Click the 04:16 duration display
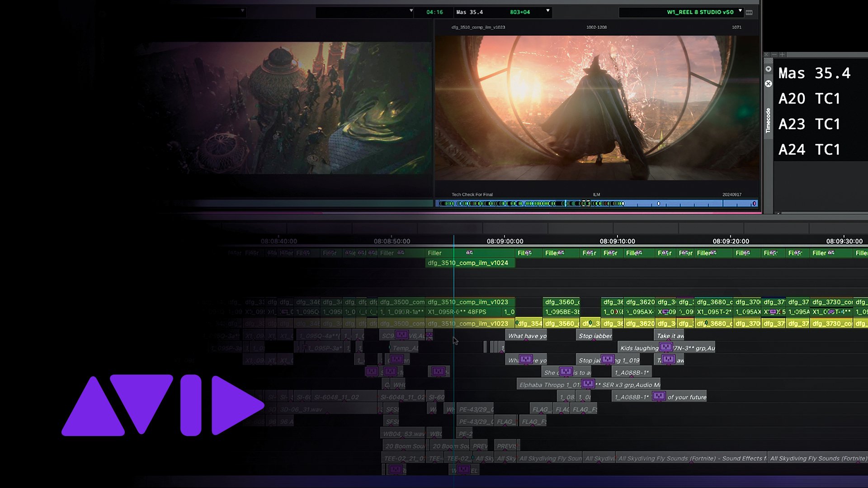 click(434, 13)
